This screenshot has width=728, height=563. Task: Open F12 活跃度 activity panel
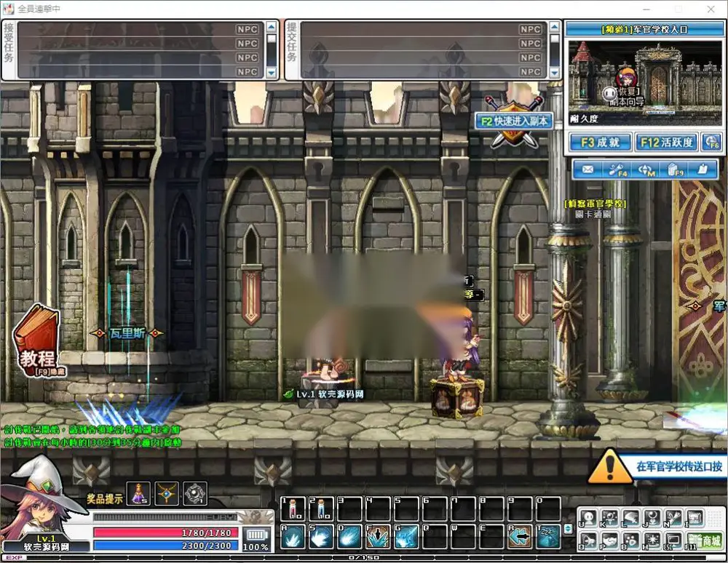tap(666, 143)
